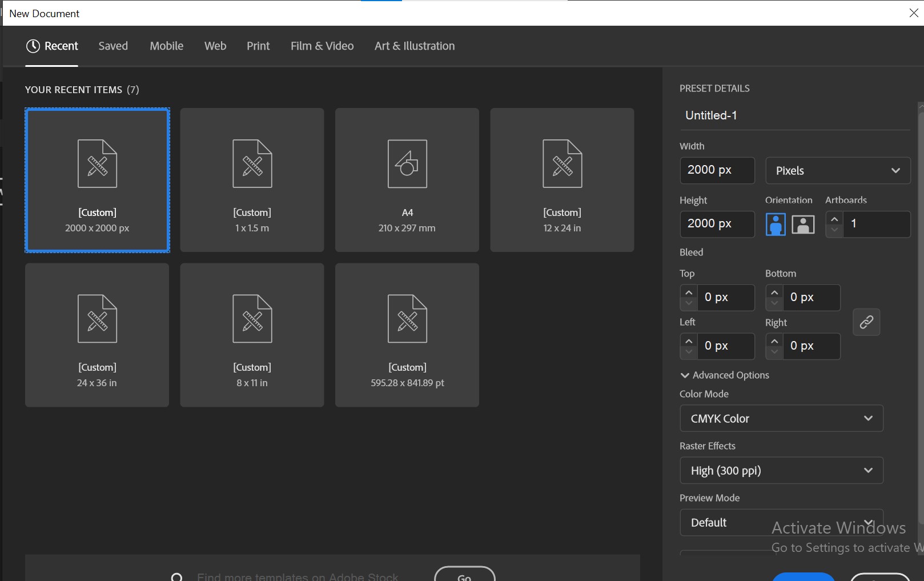Increase the Artboards count

[834, 219]
